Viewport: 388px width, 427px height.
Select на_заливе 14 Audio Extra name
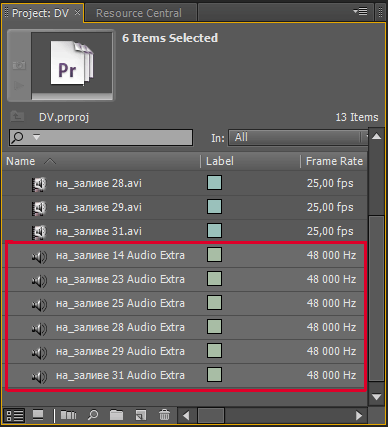coord(120,255)
